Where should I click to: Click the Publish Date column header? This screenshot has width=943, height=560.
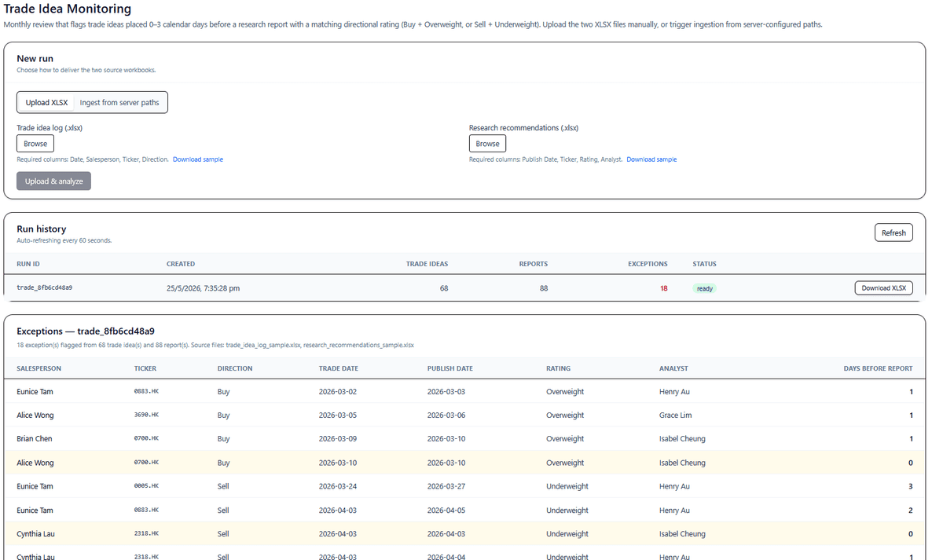point(450,368)
